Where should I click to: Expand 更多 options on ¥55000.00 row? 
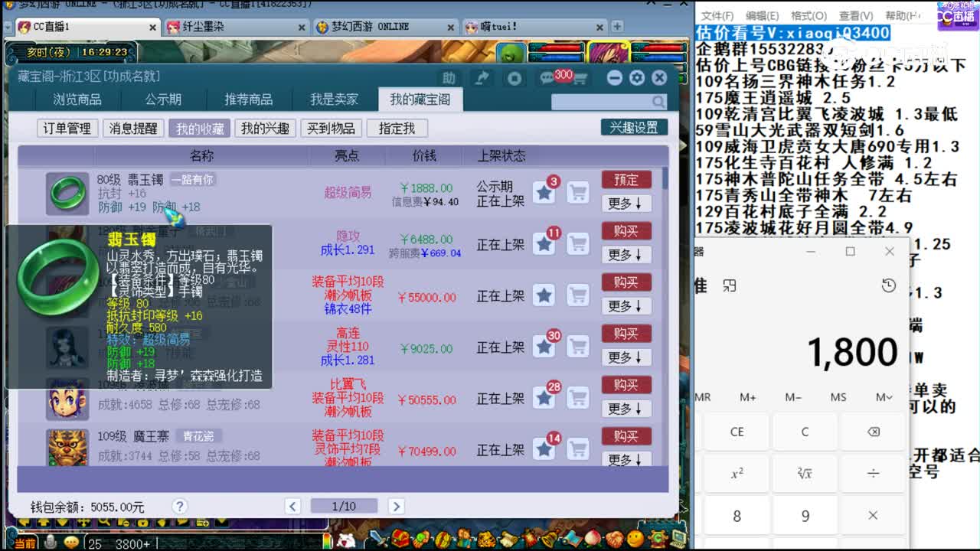coord(626,306)
